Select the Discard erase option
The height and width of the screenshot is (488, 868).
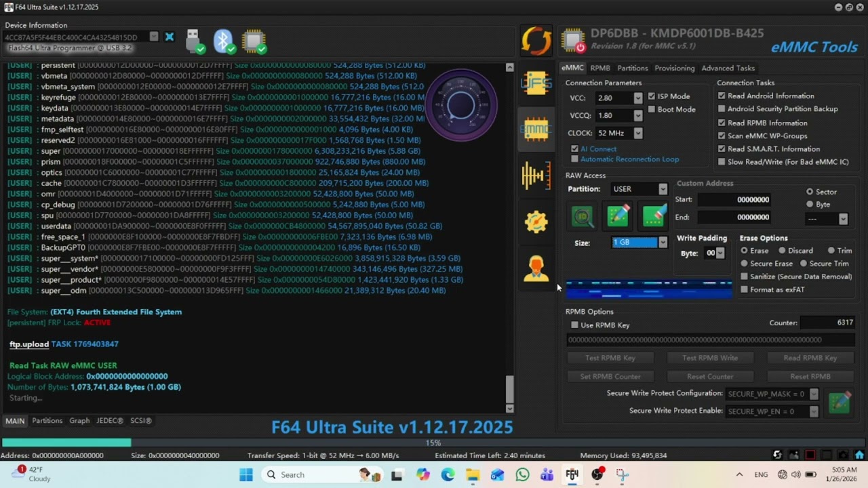click(x=782, y=251)
